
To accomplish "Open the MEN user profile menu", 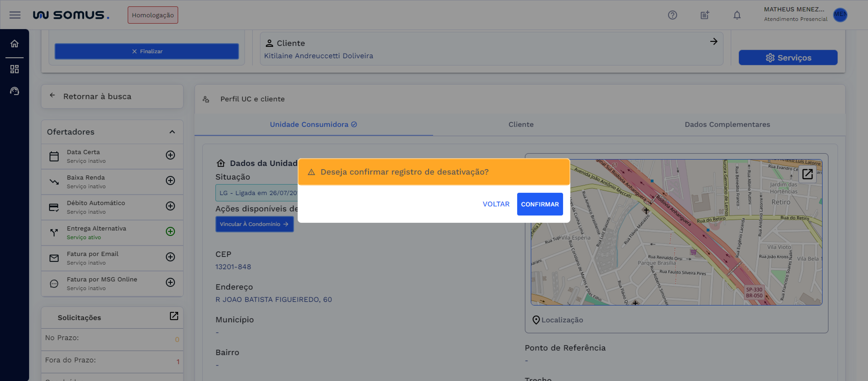I will (x=841, y=15).
